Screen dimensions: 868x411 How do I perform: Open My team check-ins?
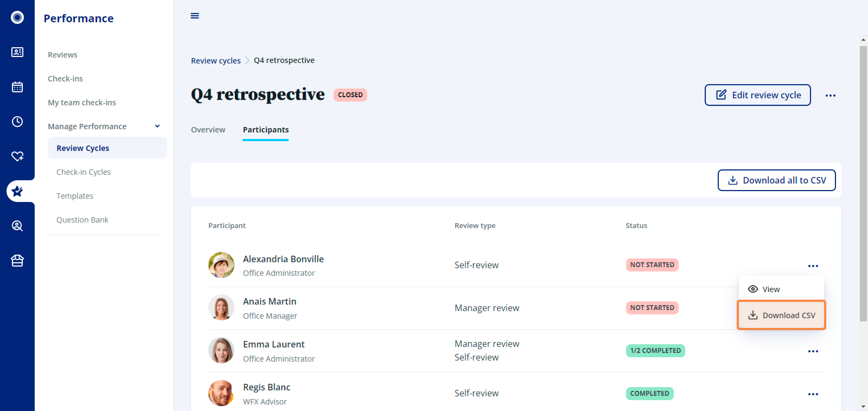(82, 103)
